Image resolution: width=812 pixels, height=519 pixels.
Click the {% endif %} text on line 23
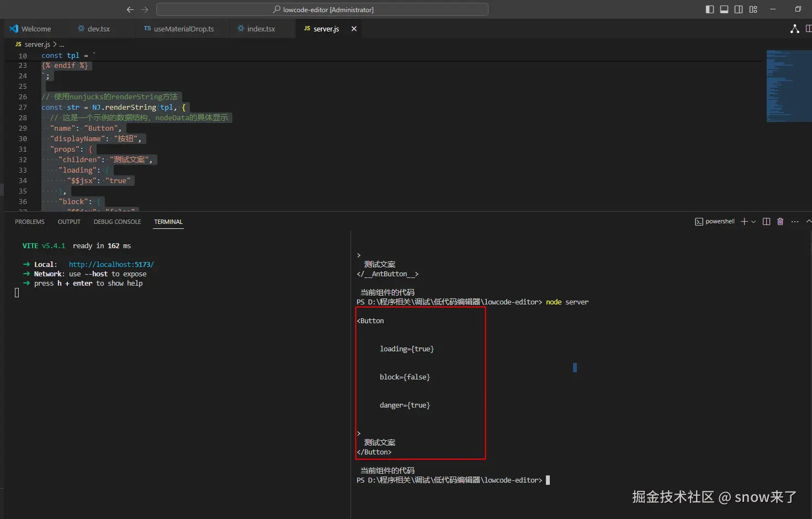tap(65, 66)
